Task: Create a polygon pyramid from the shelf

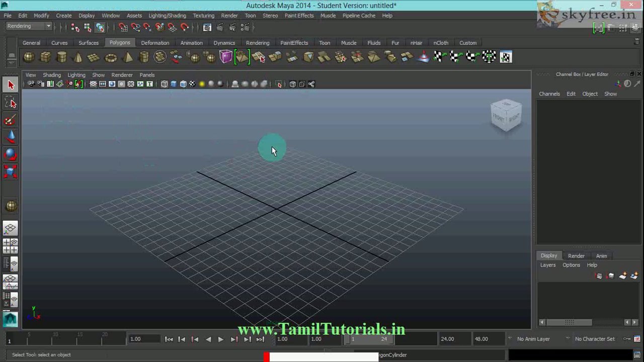Action: point(127,57)
